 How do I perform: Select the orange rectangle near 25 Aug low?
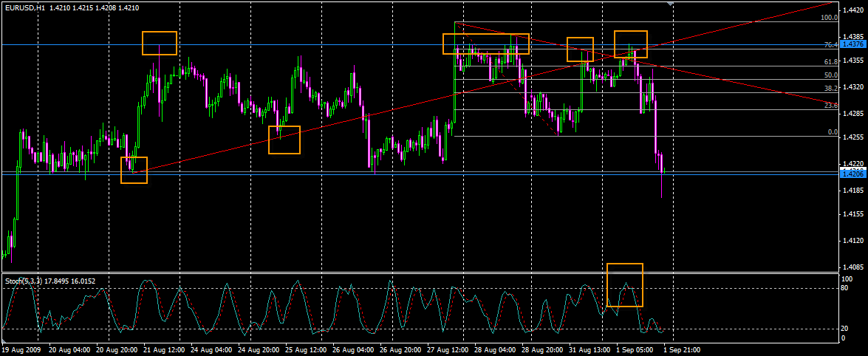tap(284, 140)
